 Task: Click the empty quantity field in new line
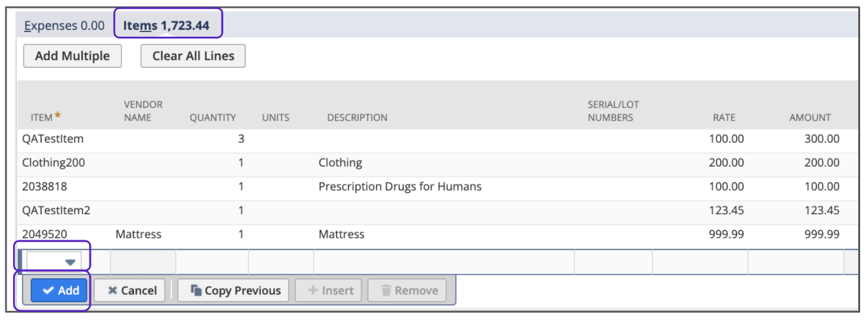pos(212,262)
